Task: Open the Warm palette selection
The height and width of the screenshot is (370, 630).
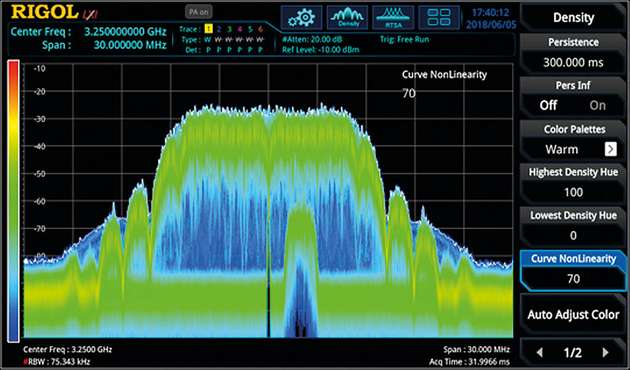Action: (562, 149)
